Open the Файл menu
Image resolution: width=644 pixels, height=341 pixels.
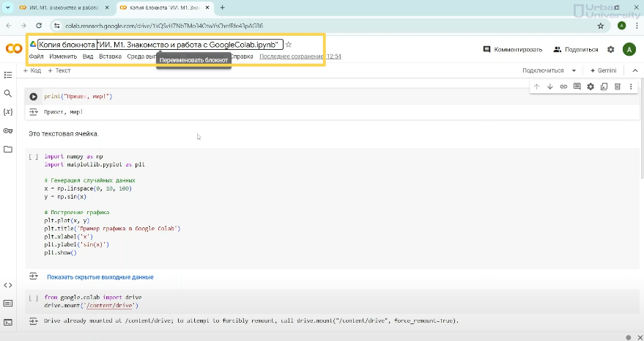36,56
